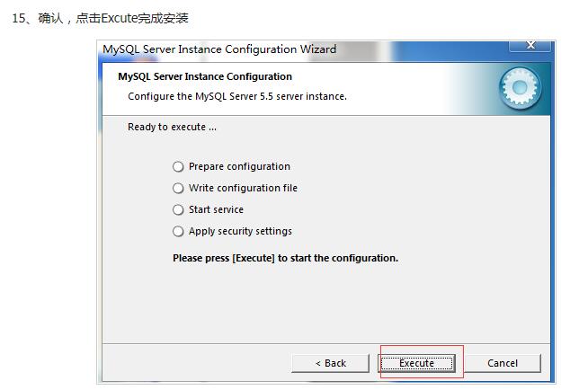This screenshot has width=588, height=390.
Task: Select the Prepare configuration radio circle
Action: (178, 166)
